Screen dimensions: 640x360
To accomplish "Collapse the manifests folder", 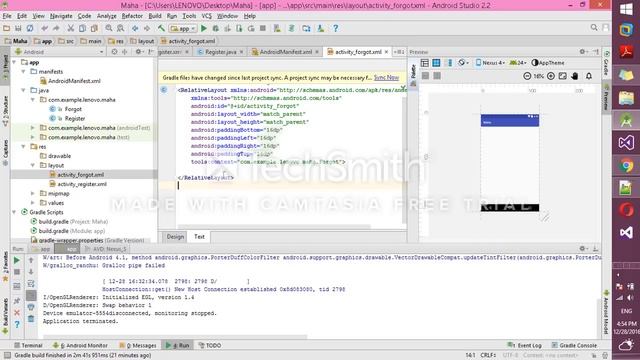I will point(23,71).
